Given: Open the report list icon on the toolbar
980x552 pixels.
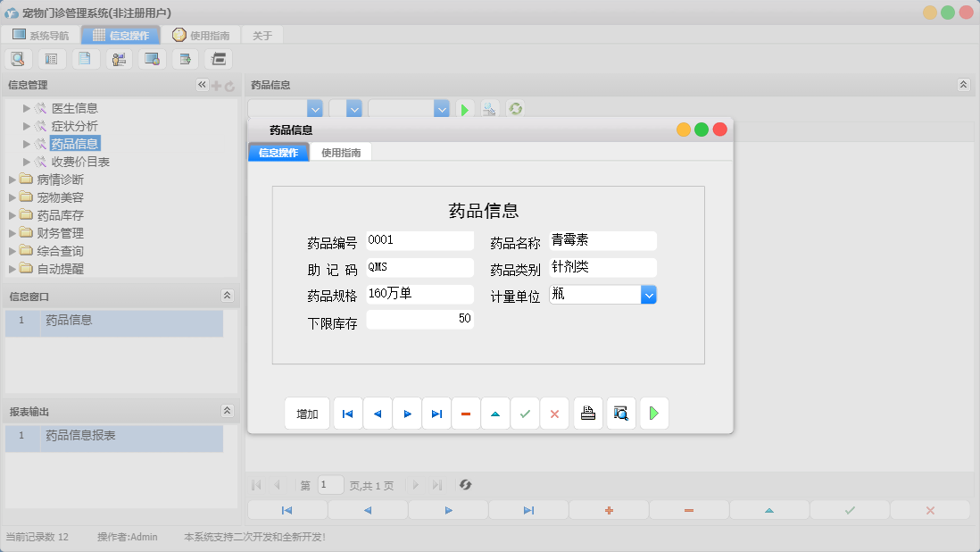Looking at the screenshot, I should pos(51,58).
